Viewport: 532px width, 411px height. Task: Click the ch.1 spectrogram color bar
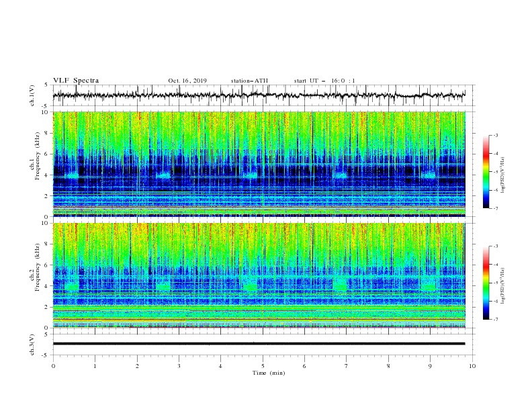point(486,172)
